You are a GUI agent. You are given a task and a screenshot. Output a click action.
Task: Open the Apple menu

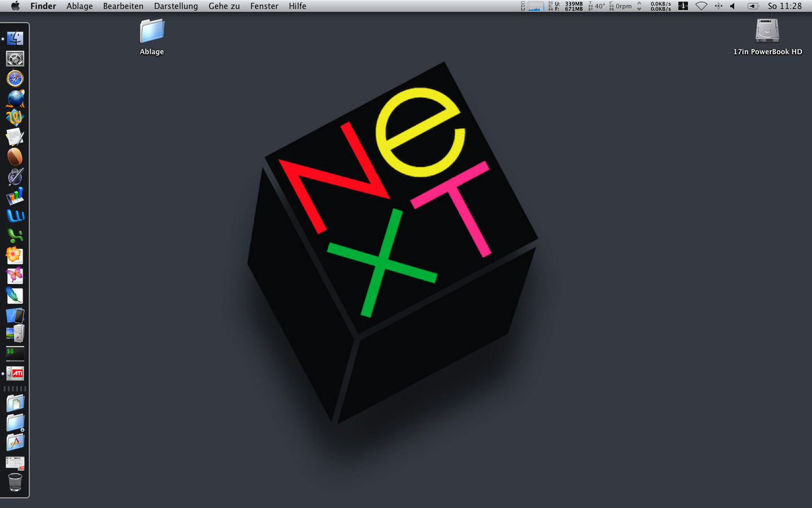[x=15, y=6]
